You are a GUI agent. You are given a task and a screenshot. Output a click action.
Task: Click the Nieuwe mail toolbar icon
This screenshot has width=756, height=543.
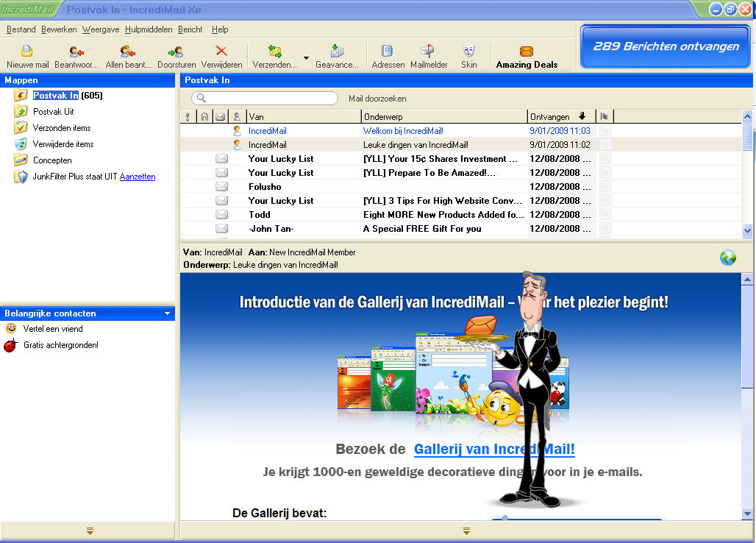point(27,51)
